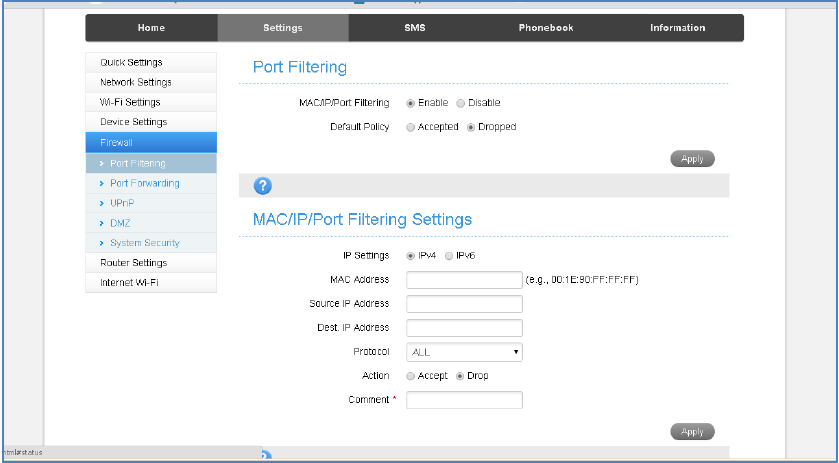
Task: Select Disable for MAC/IP/Port Filtering
Action: (460, 103)
